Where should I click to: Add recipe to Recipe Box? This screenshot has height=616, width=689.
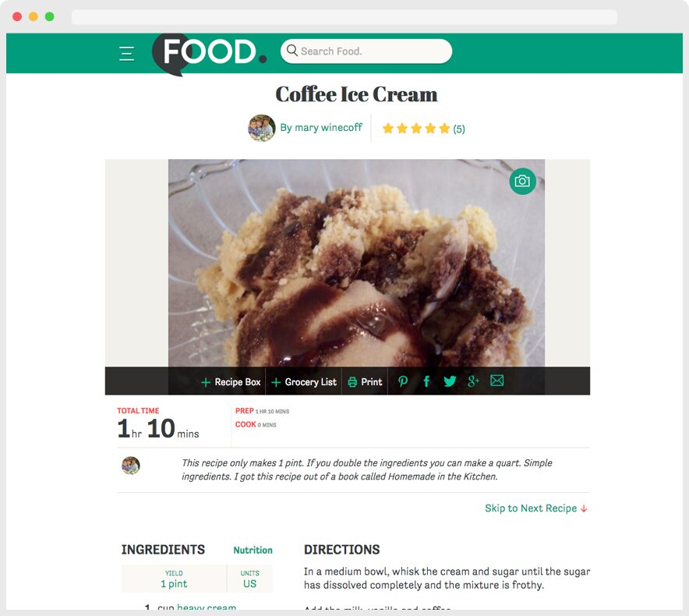[x=231, y=382]
